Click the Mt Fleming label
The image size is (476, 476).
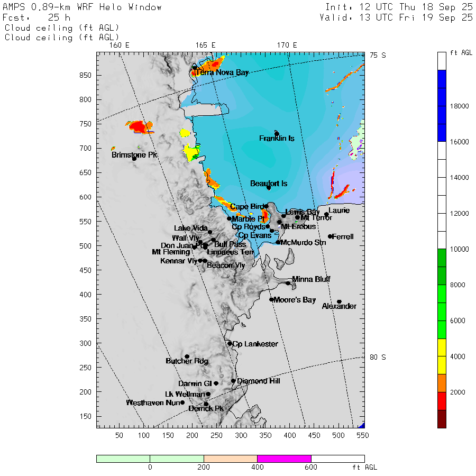tap(171, 252)
